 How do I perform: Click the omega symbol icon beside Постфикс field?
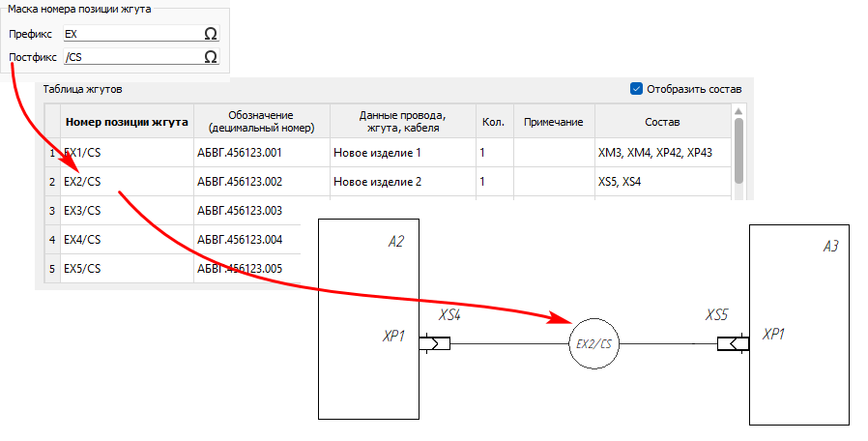(210, 57)
